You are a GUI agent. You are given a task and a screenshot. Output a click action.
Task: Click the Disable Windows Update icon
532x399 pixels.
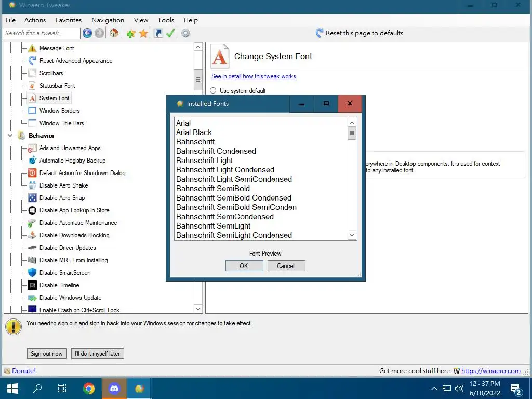tap(32, 298)
